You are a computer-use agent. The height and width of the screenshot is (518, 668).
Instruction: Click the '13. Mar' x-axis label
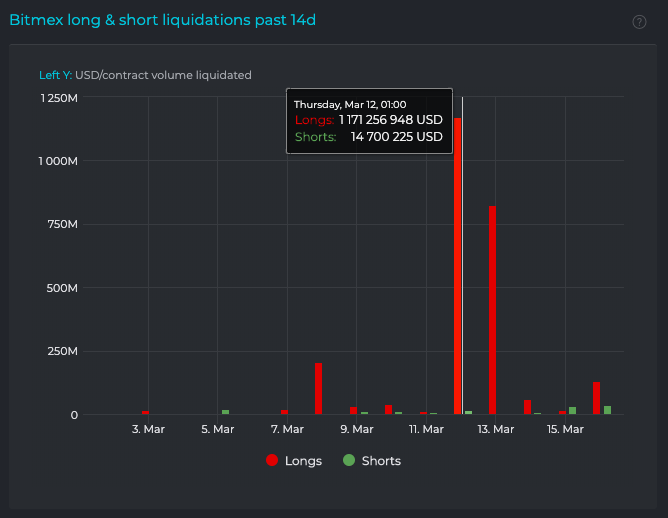(495, 429)
